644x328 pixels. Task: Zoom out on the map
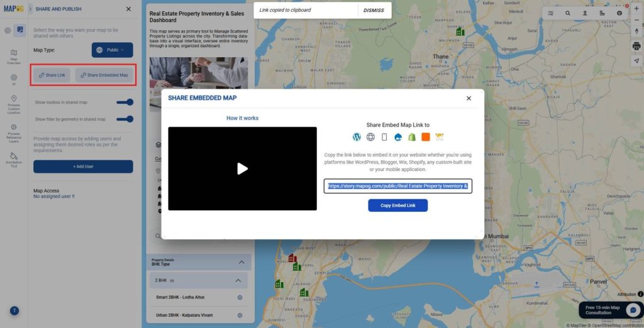tap(636, 19)
